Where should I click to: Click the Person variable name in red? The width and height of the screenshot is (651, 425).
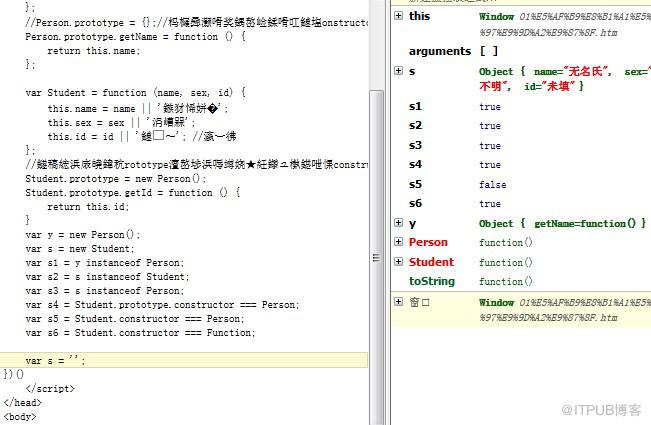tap(428, 242)
